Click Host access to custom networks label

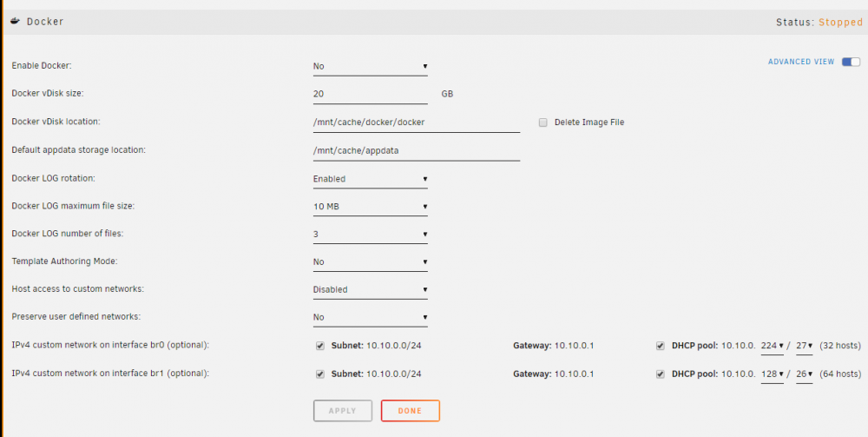point(78,289)
